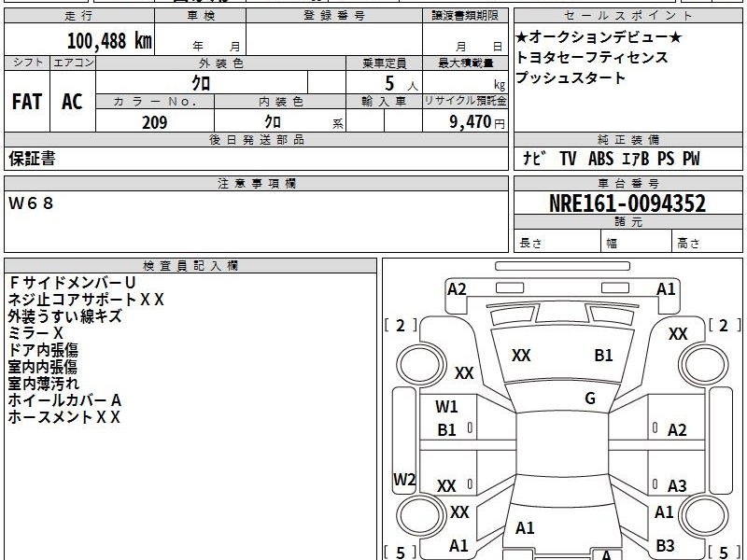Image resolution: width=747 pixels, height=560 pixels.
Task: Click the 室内内張傷 line
Action: 43,367
